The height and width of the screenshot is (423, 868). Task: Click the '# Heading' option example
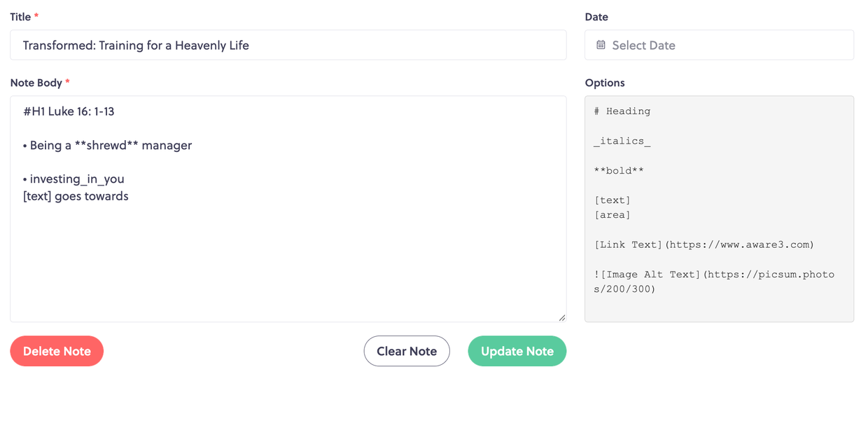click(622, 111)
